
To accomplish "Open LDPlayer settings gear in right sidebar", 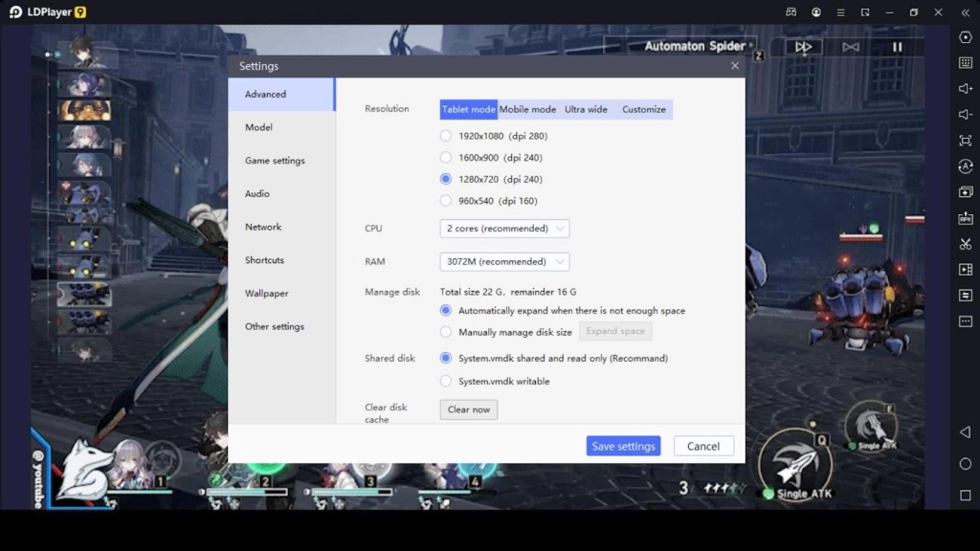I will 965,37.
